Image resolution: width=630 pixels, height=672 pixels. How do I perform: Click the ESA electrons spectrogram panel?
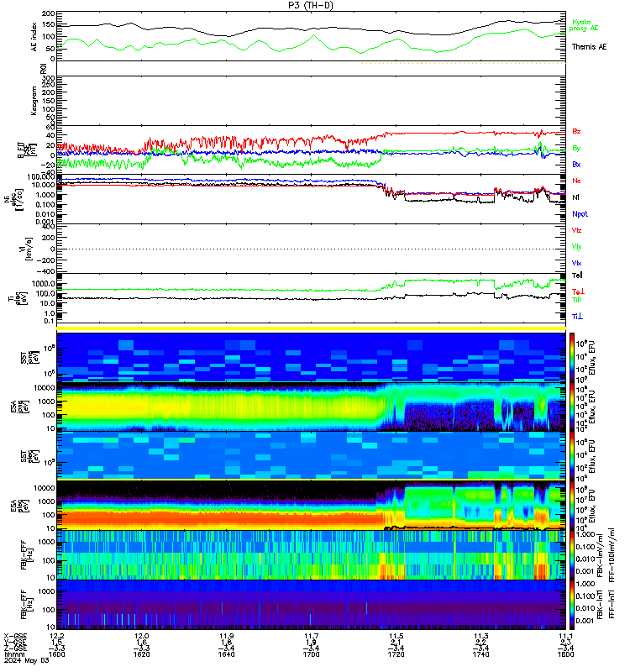click(311, 506)
